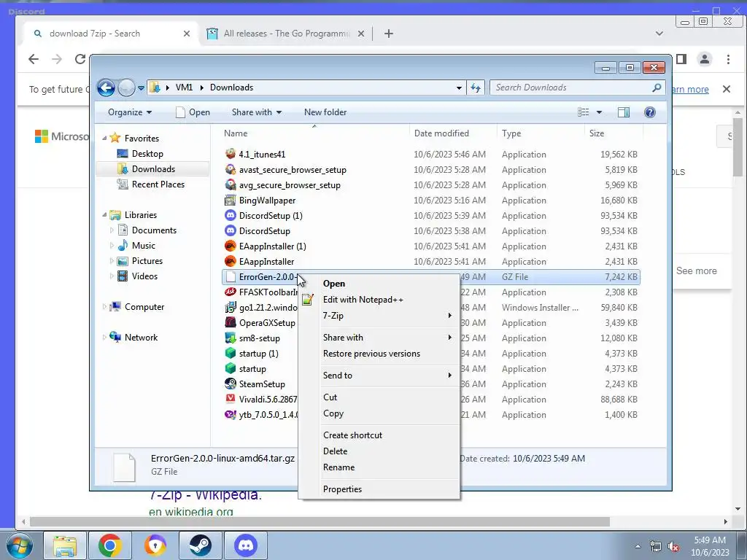Select the avast_secure_browser_setup file icon
747x560 pixels.
tap(231, 169)
